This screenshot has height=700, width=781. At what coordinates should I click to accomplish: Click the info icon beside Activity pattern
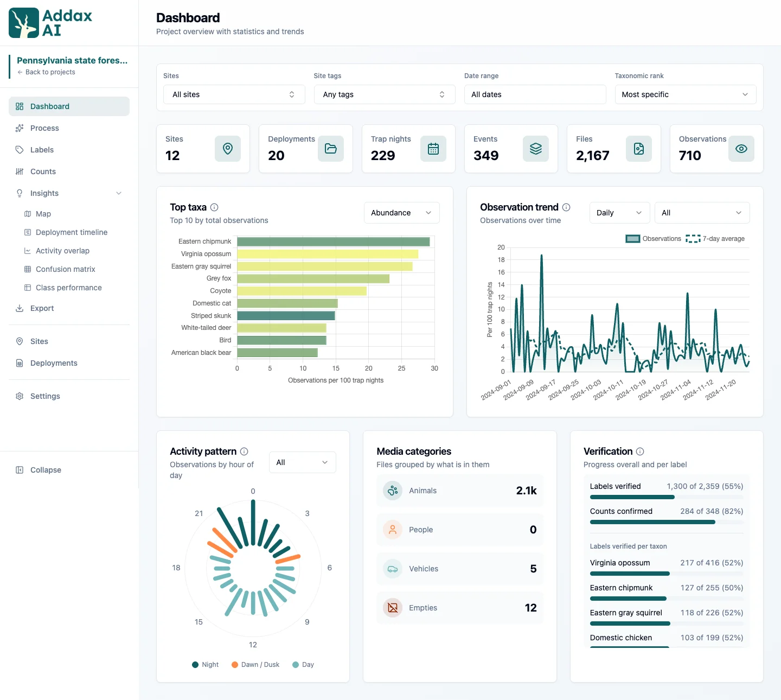[x=244, y=451]
